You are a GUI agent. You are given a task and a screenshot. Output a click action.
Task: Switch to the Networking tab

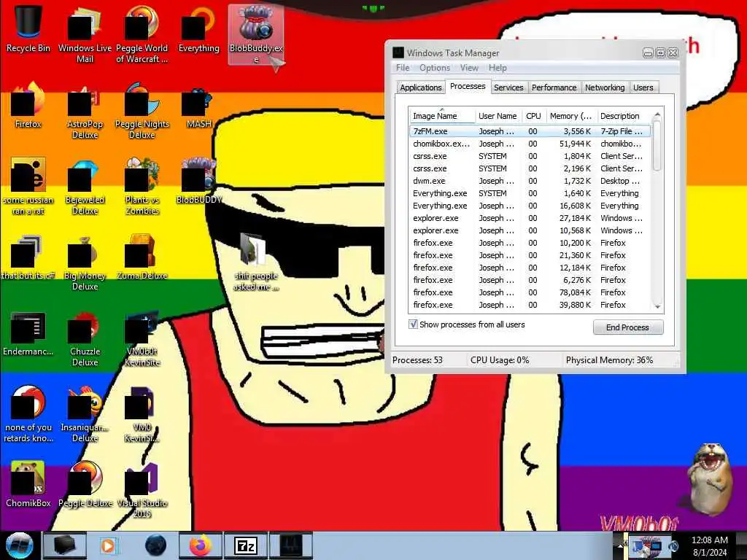coord(605,87)
